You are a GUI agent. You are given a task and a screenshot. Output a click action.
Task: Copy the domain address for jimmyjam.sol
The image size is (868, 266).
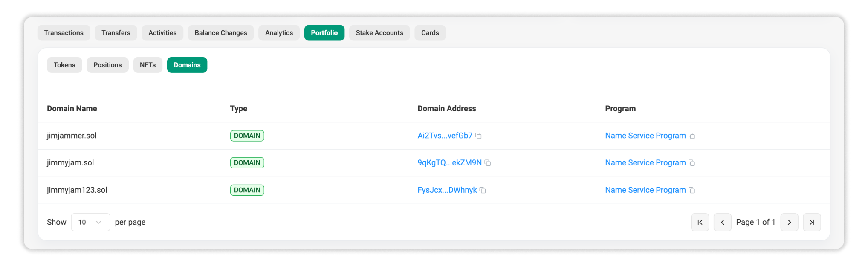click(488, 163)
